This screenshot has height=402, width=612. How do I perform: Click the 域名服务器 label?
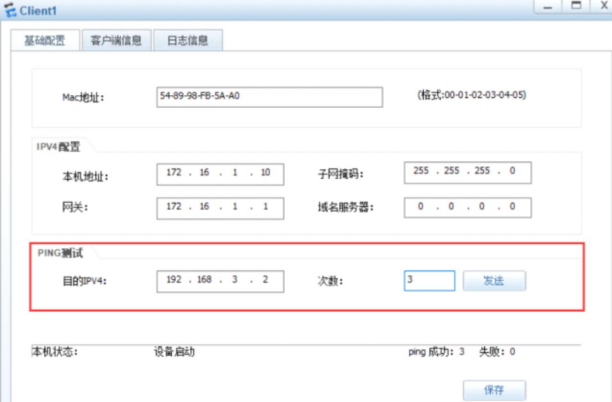[345, 207]
